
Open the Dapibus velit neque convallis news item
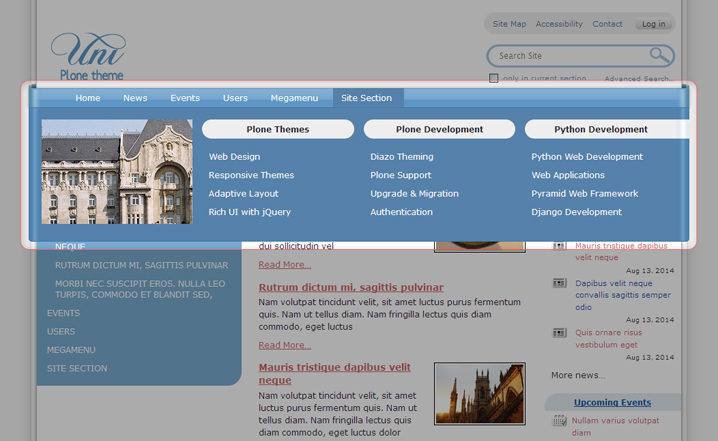pyautogui.click(x=623, y=295)
